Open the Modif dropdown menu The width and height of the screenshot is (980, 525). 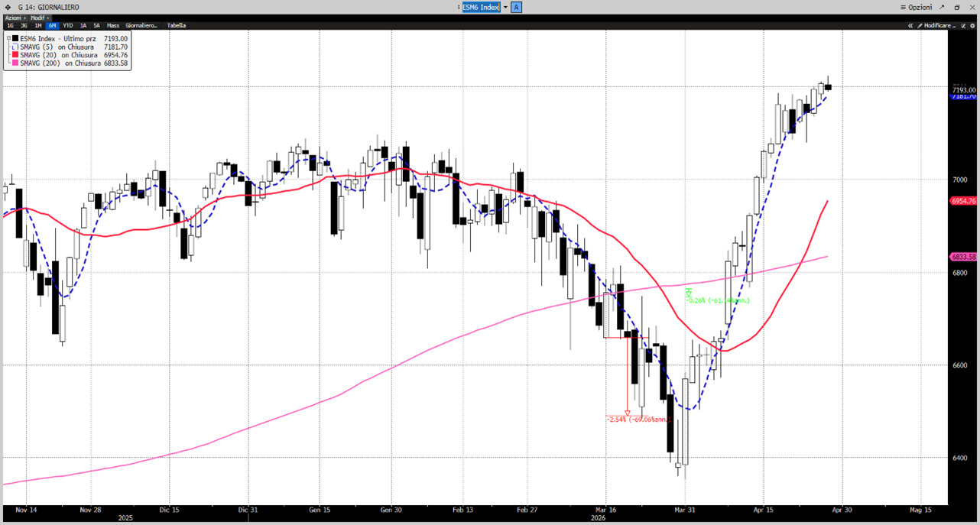point(38,17)
